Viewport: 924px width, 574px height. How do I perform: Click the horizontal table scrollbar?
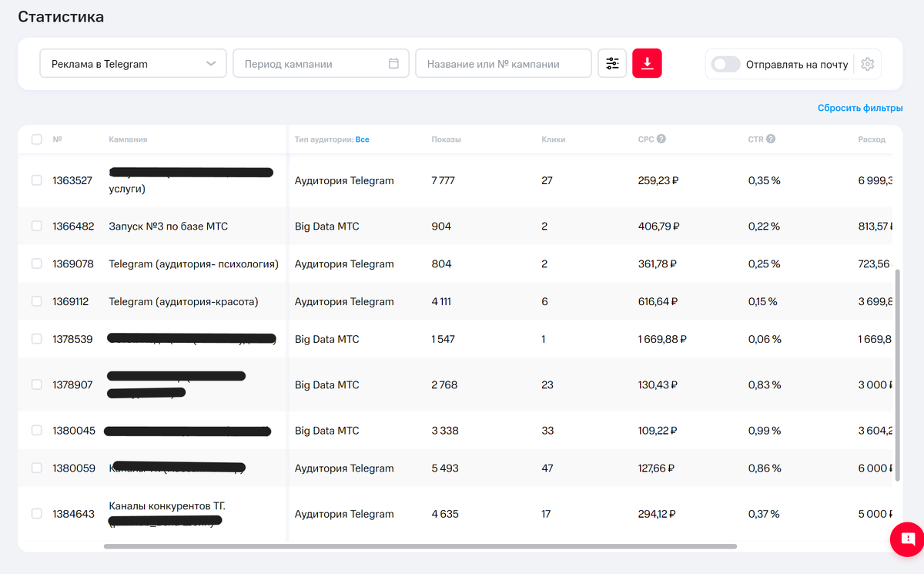420,546
